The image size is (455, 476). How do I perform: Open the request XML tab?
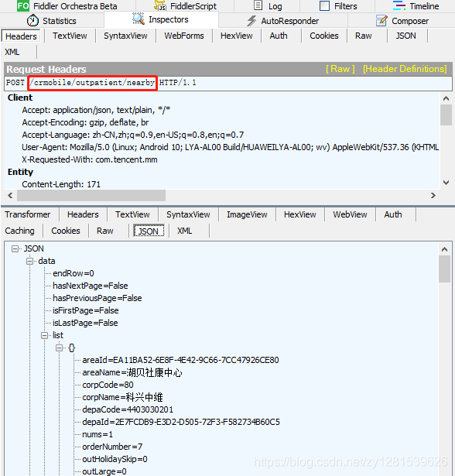click(x=12, y=52)
